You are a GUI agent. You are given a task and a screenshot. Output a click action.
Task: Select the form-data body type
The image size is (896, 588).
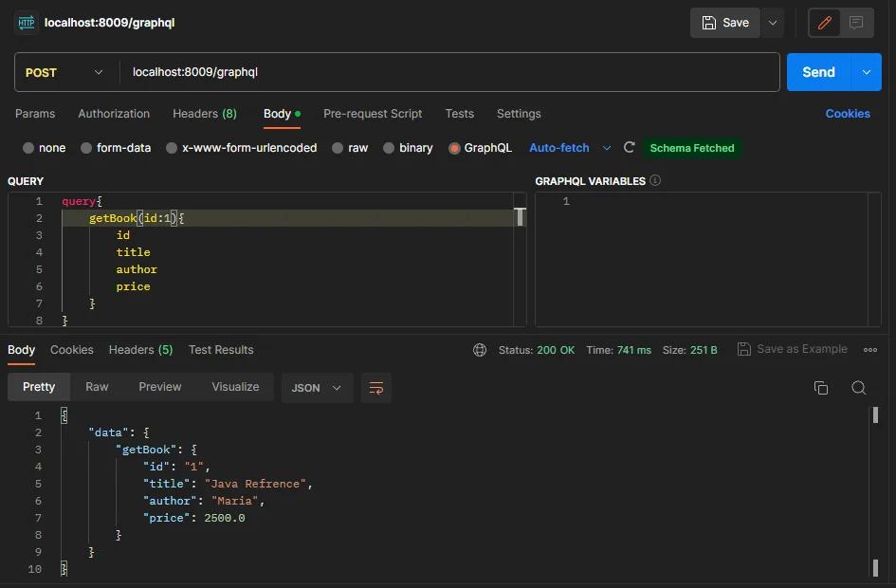[x=116, y=148]
